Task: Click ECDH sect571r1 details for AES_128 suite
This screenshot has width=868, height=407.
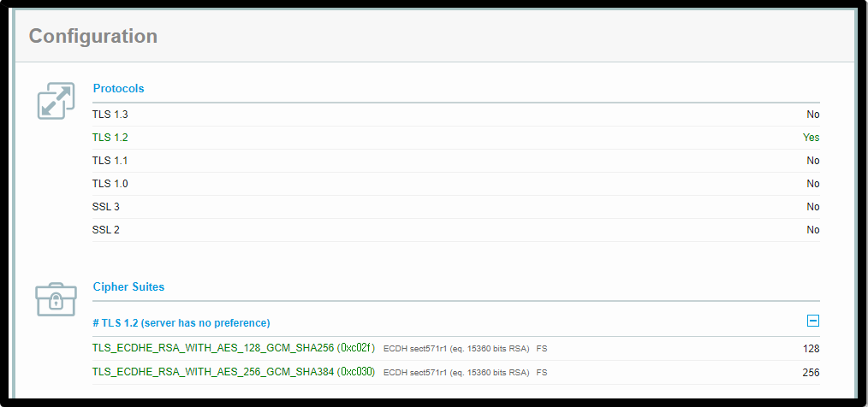Action: tap(457, 349)
